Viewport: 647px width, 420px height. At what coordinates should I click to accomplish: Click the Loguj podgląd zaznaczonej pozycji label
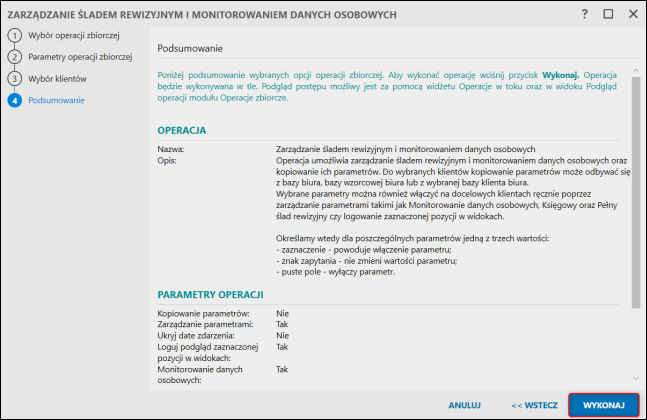tap(208, 352)
